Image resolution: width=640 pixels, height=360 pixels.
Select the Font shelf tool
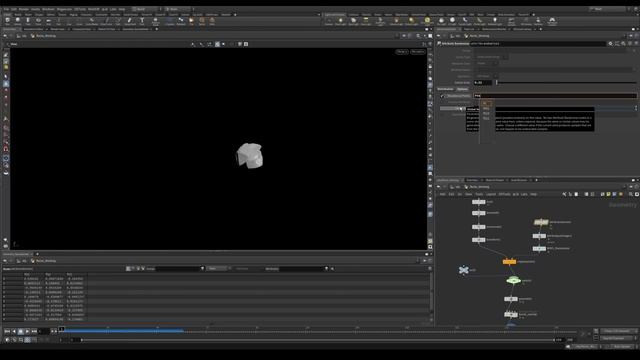pyautogui.click(x=142, y=21)
